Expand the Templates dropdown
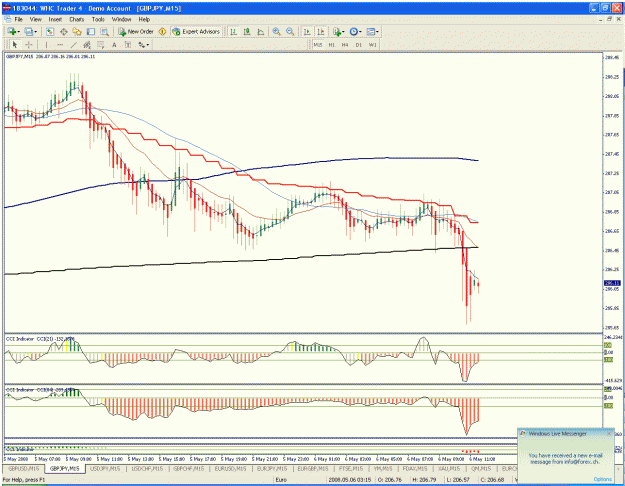The width and height of the screenshot is (625, 486). coord(377,32)
